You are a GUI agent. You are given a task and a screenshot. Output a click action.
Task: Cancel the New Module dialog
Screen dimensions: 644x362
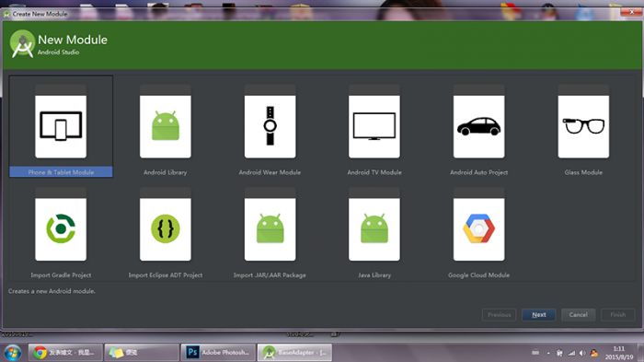pos(579,315)
